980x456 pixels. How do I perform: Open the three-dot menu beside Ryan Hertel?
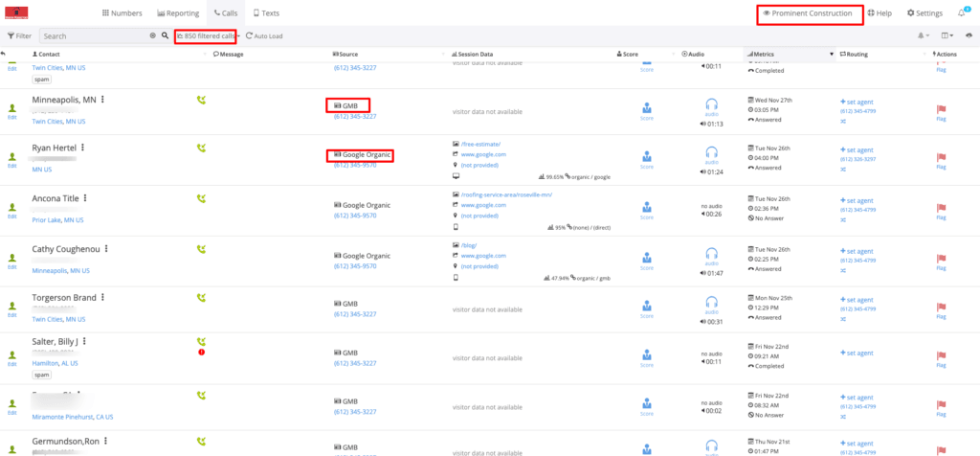[x=83, y=148]
